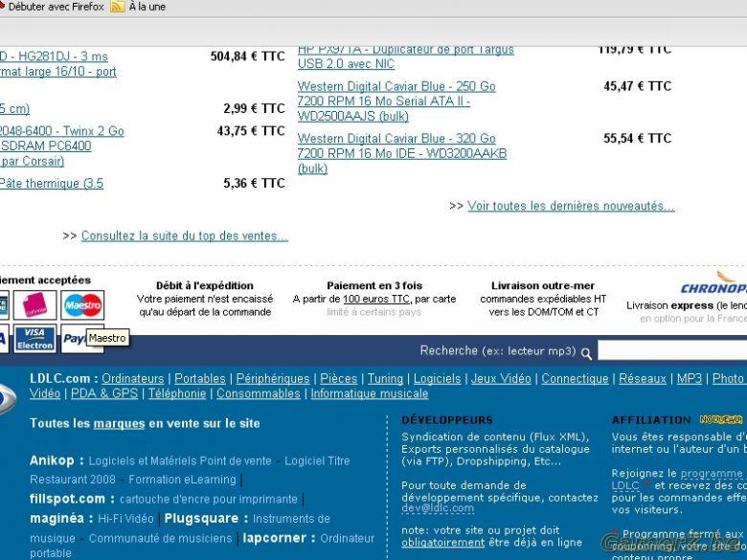Image resolution: width=747 pixels, height=560 pixels.
Task: Click the pink payment card icon
Action: pos(34,304)
